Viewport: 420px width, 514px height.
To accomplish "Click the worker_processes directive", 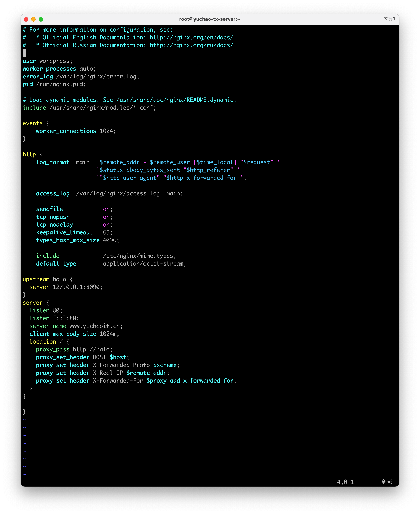I will 49,69.
